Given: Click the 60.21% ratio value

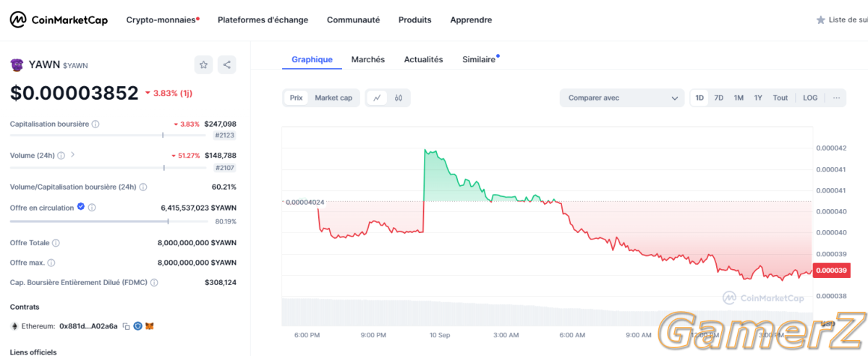Looking at the screenshot, I should (223, 187).
